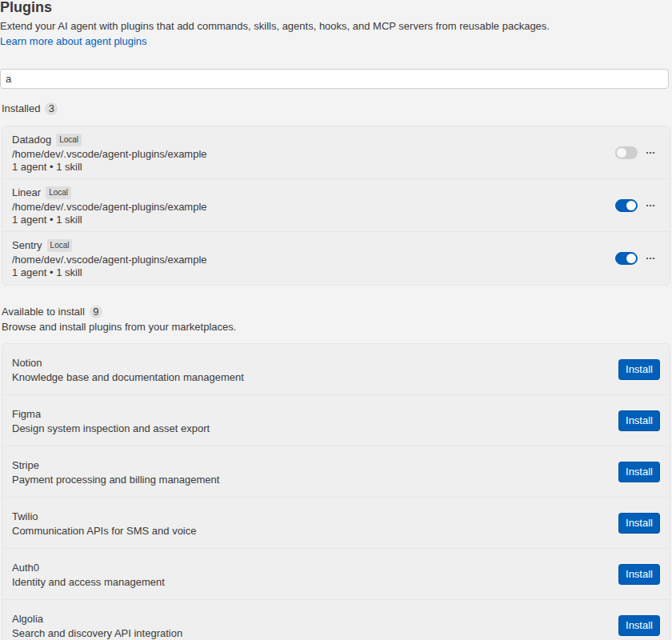Click the Auth0 plugin title
The width and height of the screenshot is (672, 640).
[26, 568]
